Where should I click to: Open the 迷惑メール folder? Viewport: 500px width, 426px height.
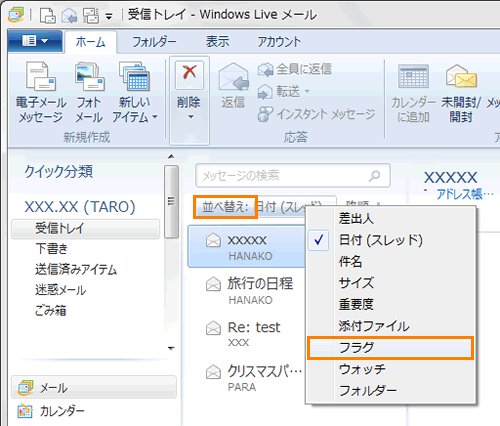point(60,290)
